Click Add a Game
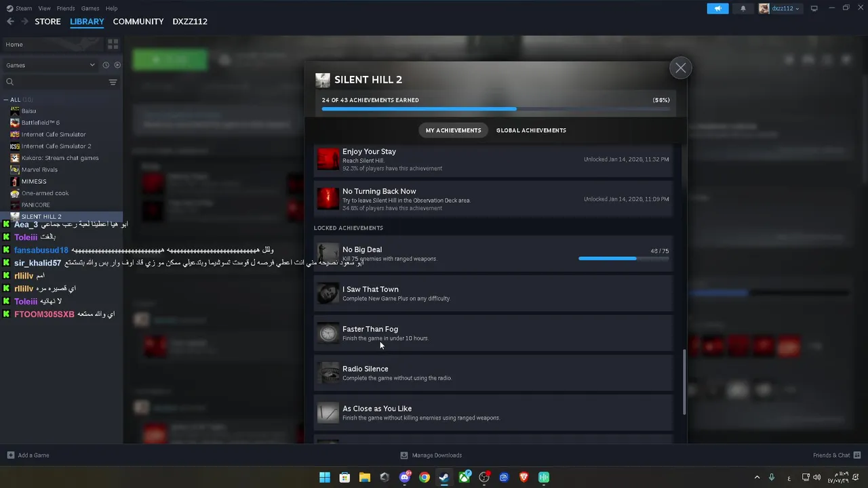This screenshot has height=488, width=868. [28, 455]
